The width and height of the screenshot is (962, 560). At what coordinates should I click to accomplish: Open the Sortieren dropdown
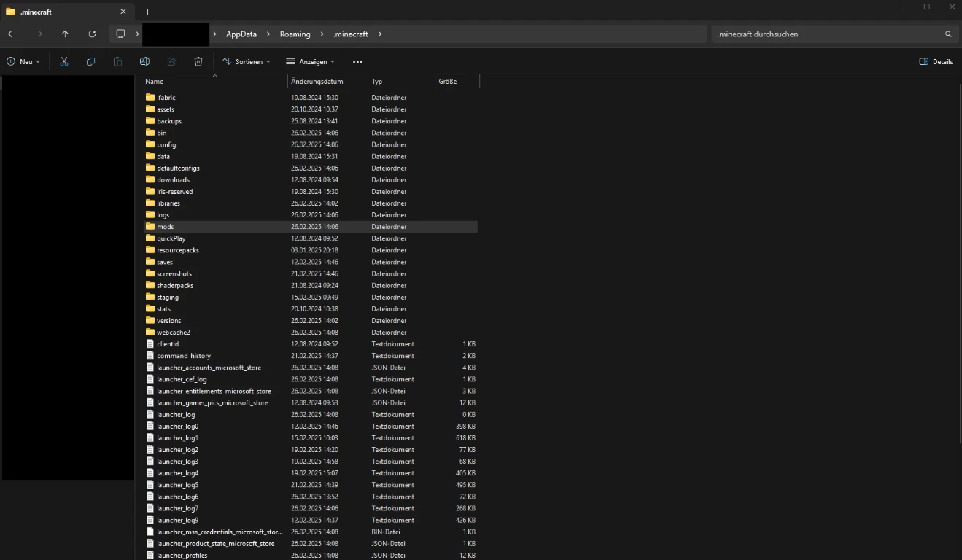(x=247, y=61)
